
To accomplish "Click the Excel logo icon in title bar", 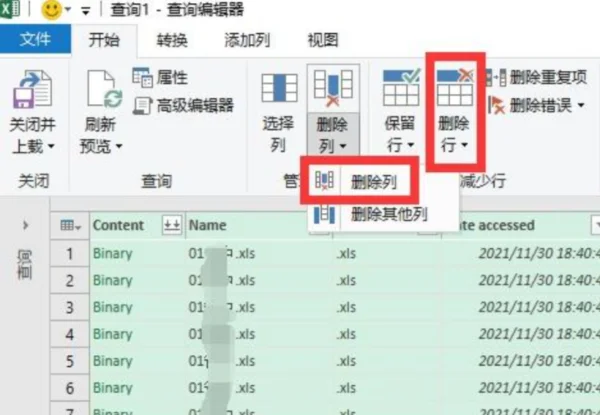I will tap(9, 8).
